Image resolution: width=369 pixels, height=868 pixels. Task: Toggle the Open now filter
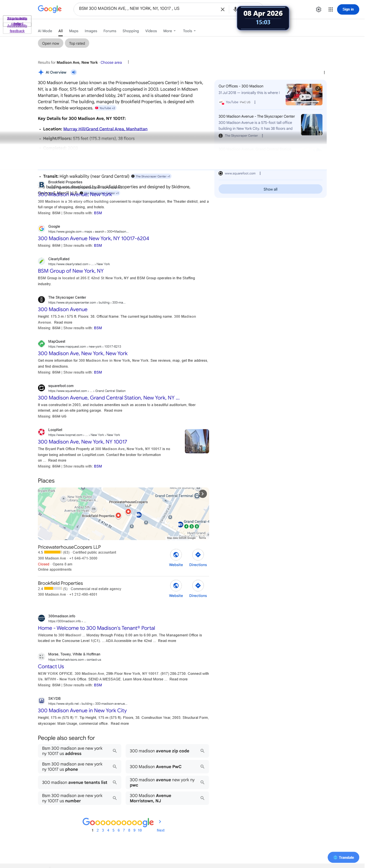pyautogui.click(x=51, y=43)
